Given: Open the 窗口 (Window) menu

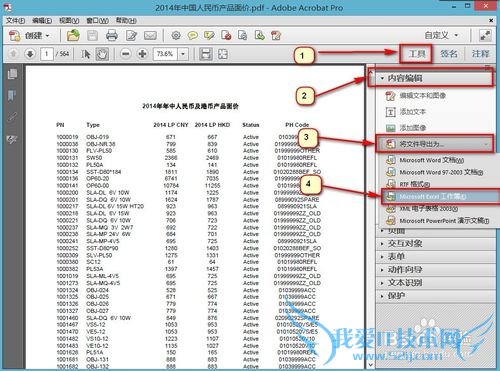Looking at the screenshot, I should coord(97,21).
